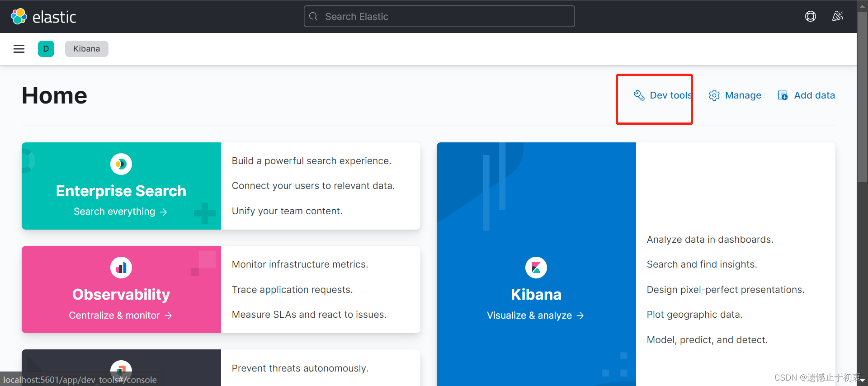
Task: Click 'Analyze data in dashboards.' text
Action: click(x=710, y=240)
